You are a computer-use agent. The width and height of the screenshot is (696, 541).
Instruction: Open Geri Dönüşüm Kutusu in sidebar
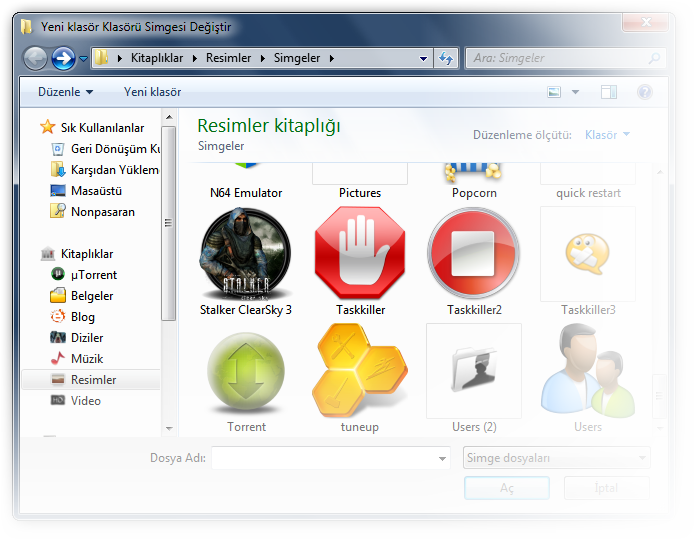(x=106, y=149)
